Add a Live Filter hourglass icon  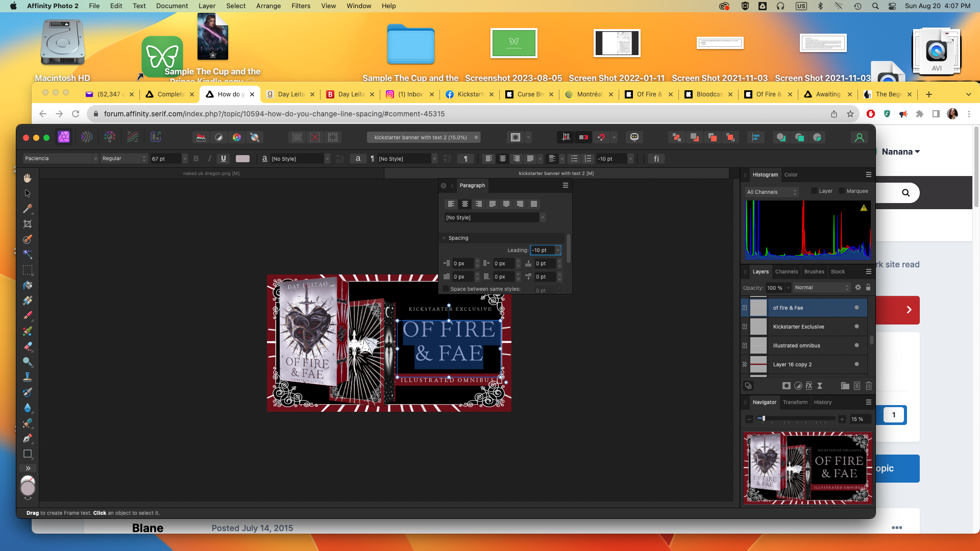click(820, 386)
